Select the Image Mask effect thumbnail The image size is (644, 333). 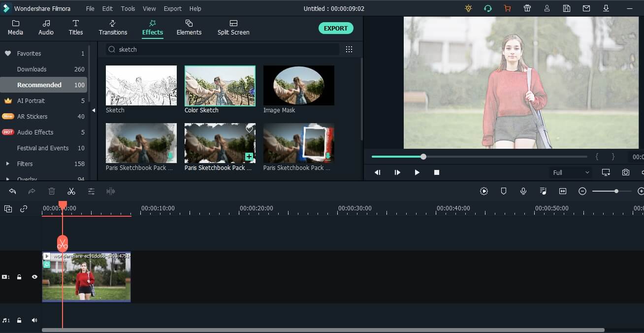point(299,85)
